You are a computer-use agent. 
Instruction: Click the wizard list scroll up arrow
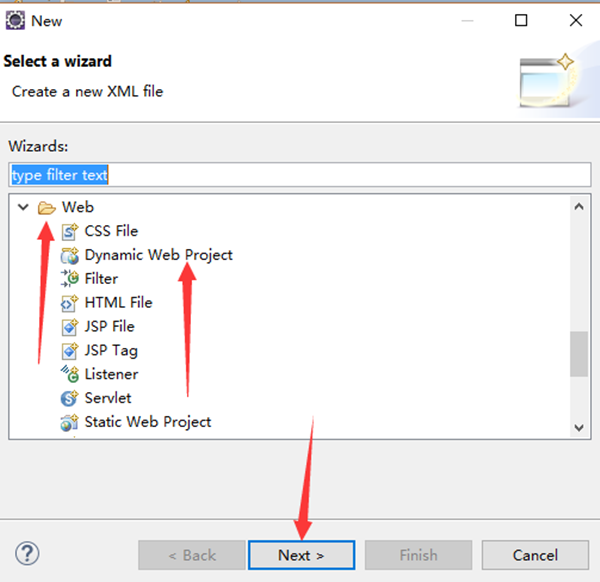pos(579,207)
